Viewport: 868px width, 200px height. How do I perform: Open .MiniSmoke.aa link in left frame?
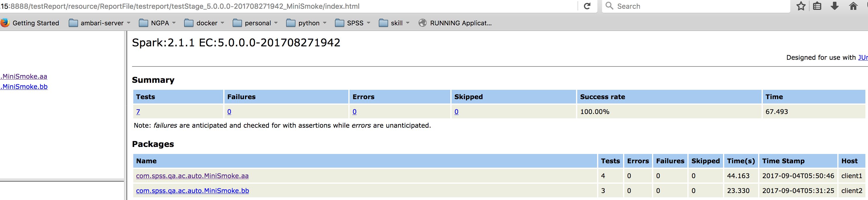[24, 76]
